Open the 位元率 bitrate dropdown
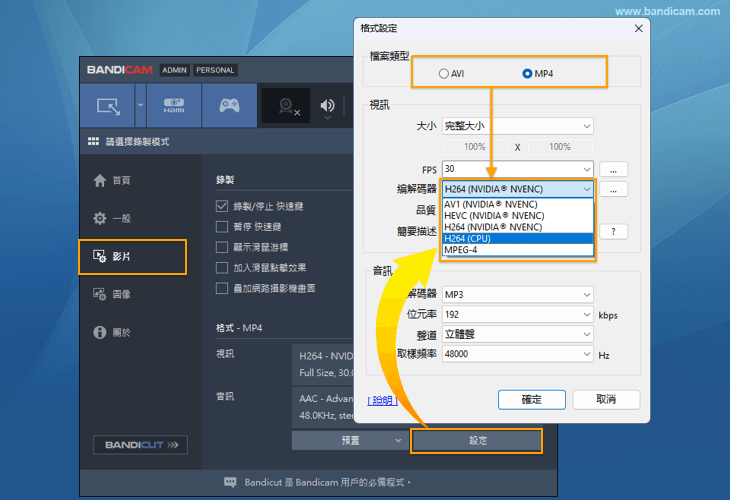The image size is (730, 500). click(518, 314)
